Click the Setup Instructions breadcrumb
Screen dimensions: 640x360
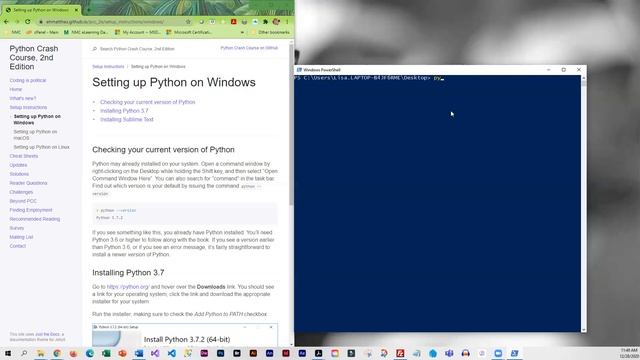point(108,67)
